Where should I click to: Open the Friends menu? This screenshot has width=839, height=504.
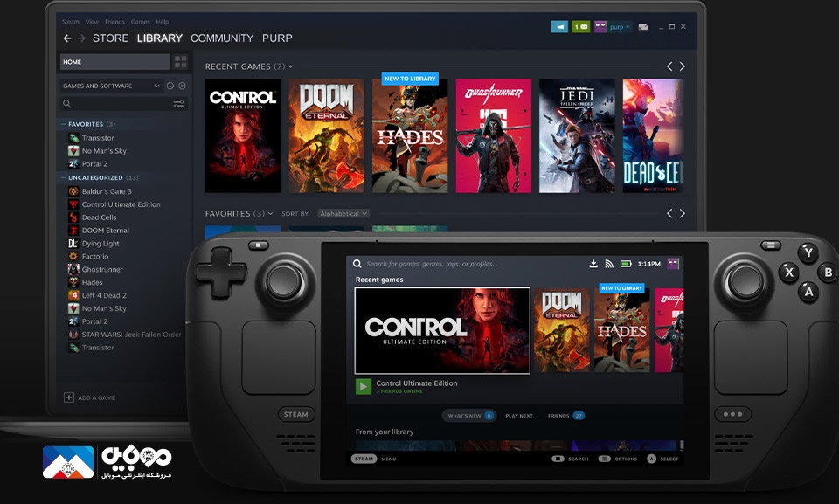114,22
